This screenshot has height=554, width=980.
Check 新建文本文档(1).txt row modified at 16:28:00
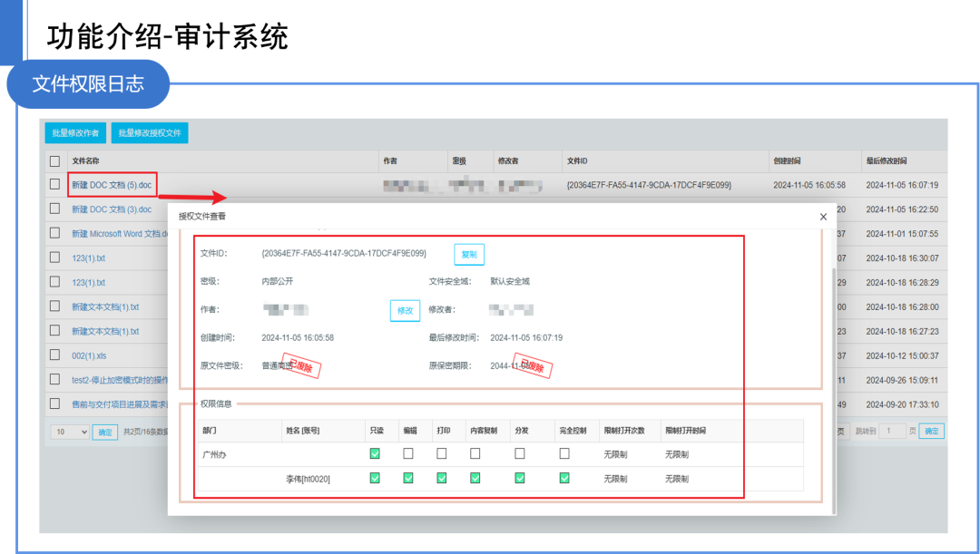55,306
